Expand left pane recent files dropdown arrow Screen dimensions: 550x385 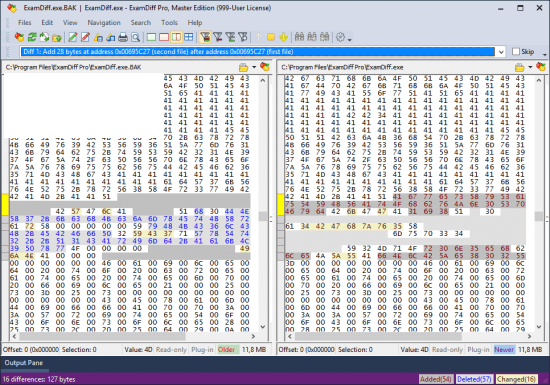tap(254, 67)
